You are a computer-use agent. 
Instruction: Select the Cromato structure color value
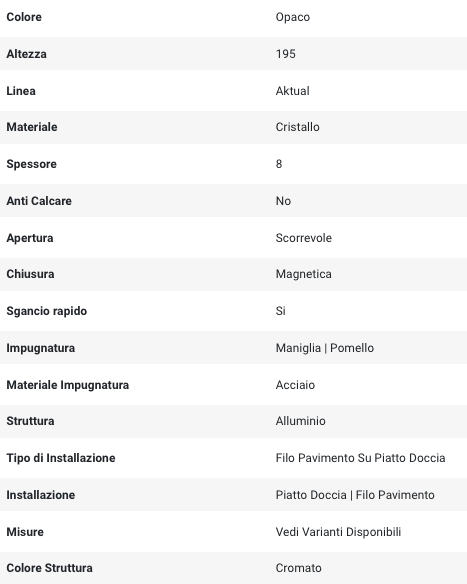point(298,568)
